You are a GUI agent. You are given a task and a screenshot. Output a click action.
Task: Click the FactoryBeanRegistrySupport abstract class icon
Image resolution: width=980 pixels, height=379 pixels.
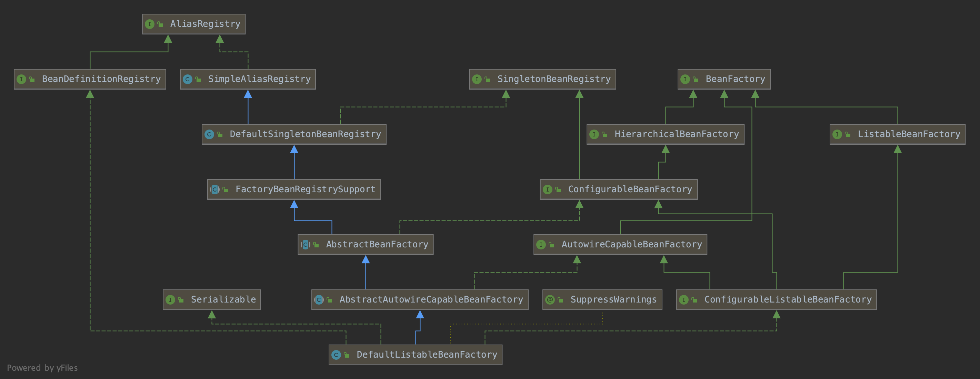215,190
